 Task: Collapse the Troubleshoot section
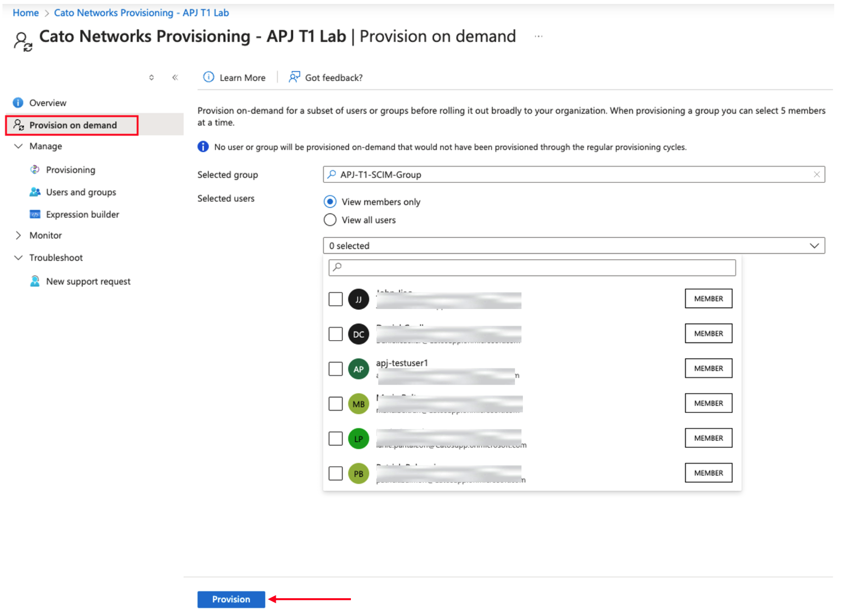click(18, 258)
